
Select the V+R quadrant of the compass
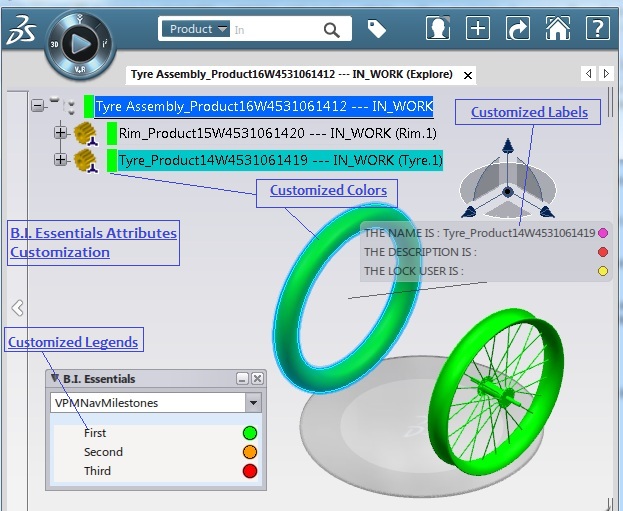coord(80,70)
